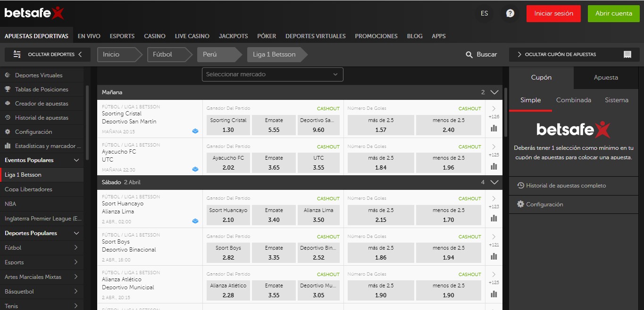Open NBA in popular events
644x310 pixels.
click(42, 204)
